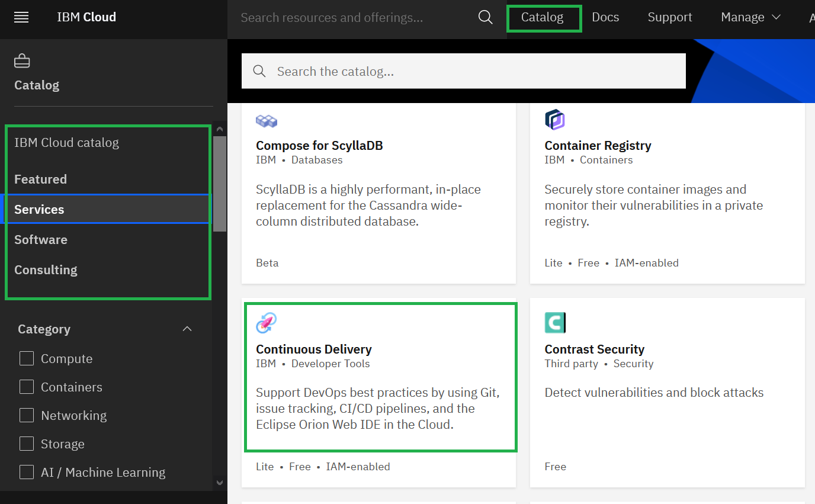Collapse the Category filter section

point(187,329)
